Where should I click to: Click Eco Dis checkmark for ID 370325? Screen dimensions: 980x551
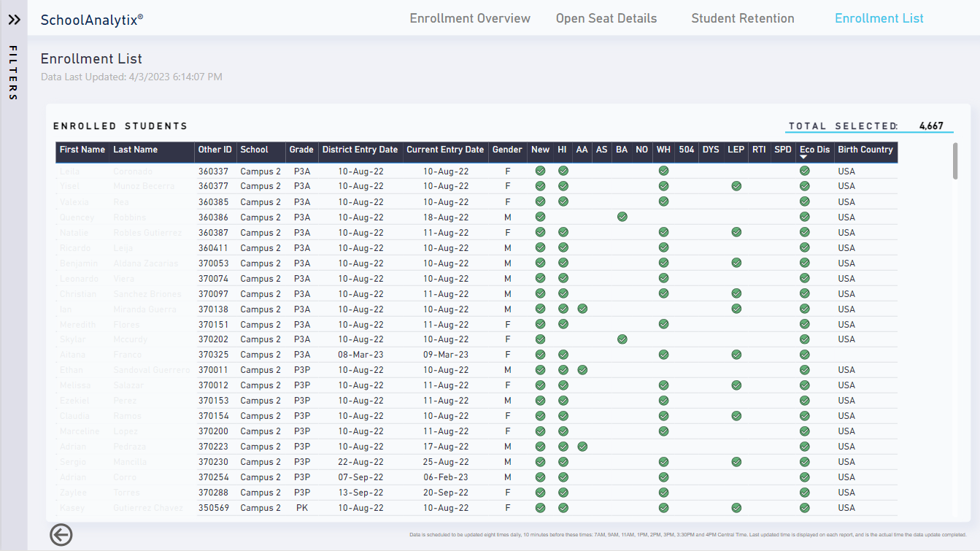[804, 355]
